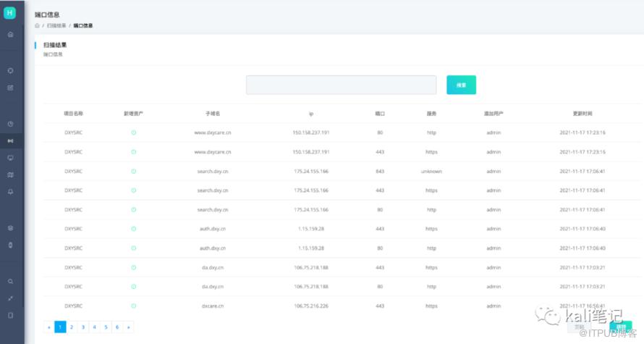Image resolution: width=644 pixels, height=344 pixels.
Task: Click the port search input field
Action: pyautogui.click(x=341, y=85)
